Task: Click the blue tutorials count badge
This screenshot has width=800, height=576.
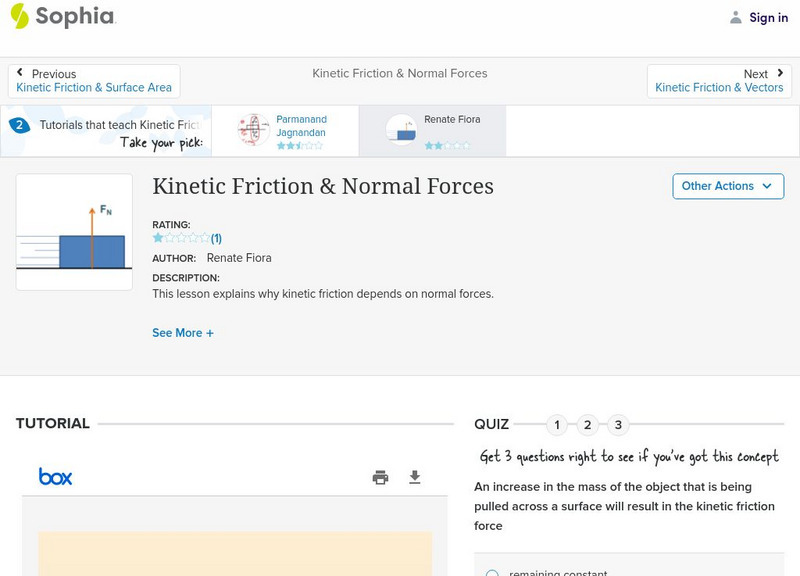Action: [22, 125]
